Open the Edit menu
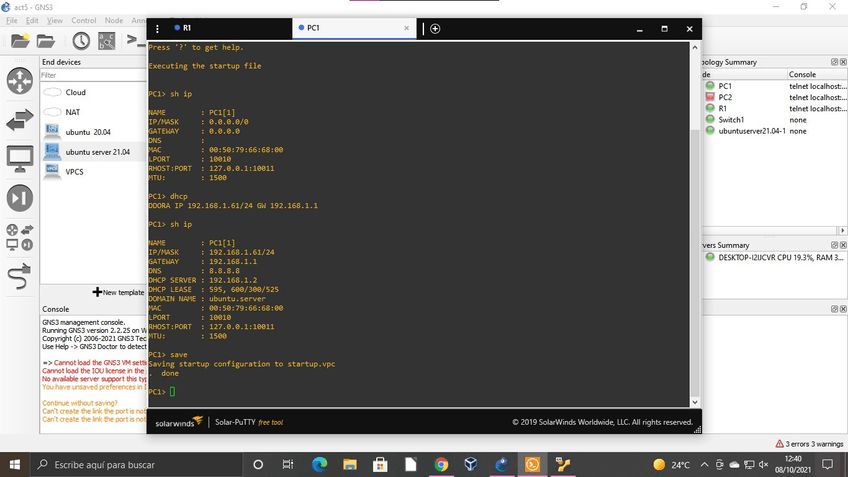 point(32,20)
